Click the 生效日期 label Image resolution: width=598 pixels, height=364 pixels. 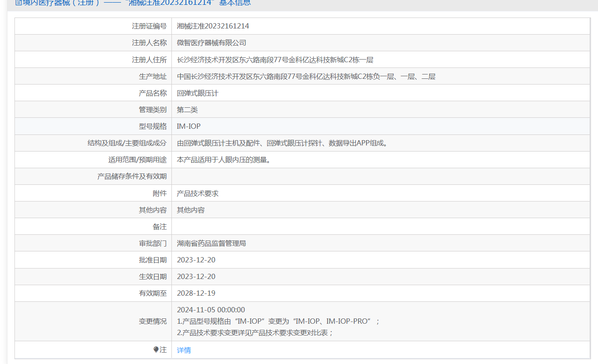point(153,276)
